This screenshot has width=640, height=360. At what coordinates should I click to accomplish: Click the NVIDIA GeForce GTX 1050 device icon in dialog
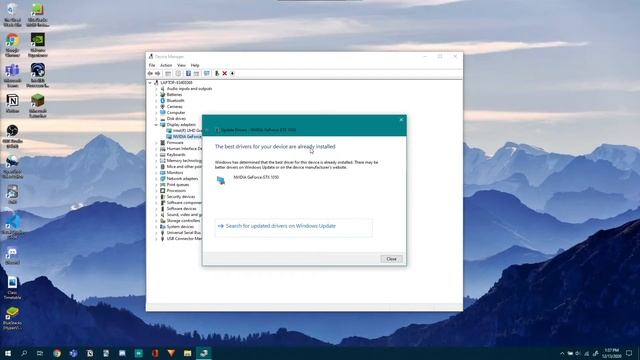tap(221, 180)
